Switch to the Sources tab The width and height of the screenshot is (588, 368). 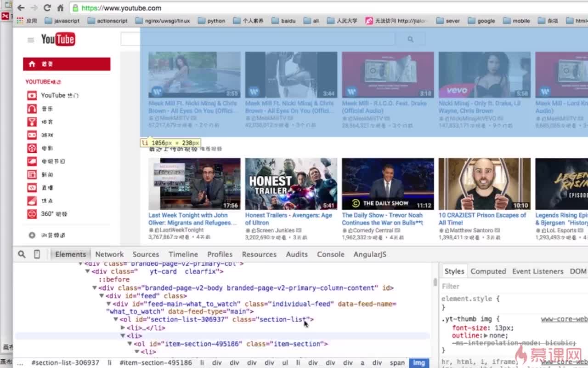pyautogui.click(x=146, y=254)
